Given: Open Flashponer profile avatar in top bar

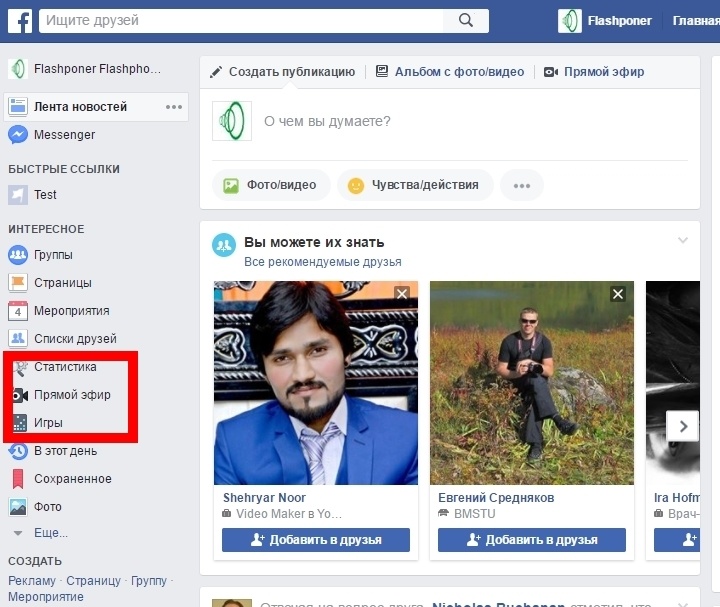Looking at the screenshot, I should (x=569, y=21).
